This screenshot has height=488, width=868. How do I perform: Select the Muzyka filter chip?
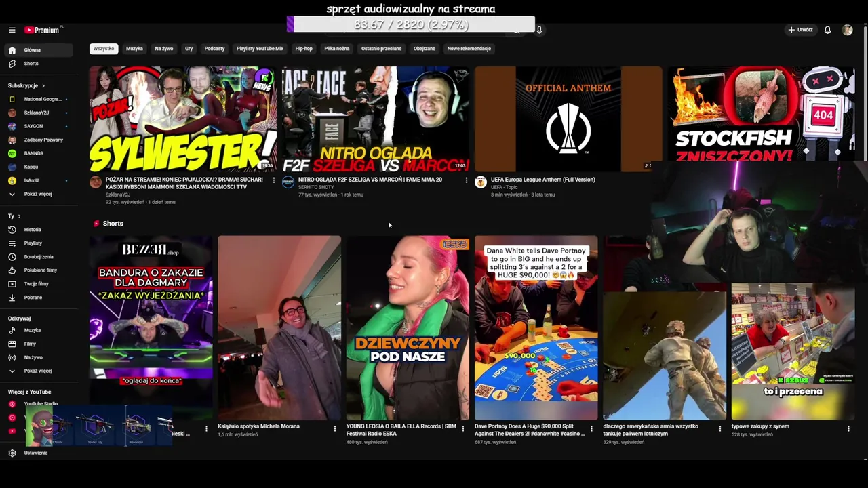[134, 49]
